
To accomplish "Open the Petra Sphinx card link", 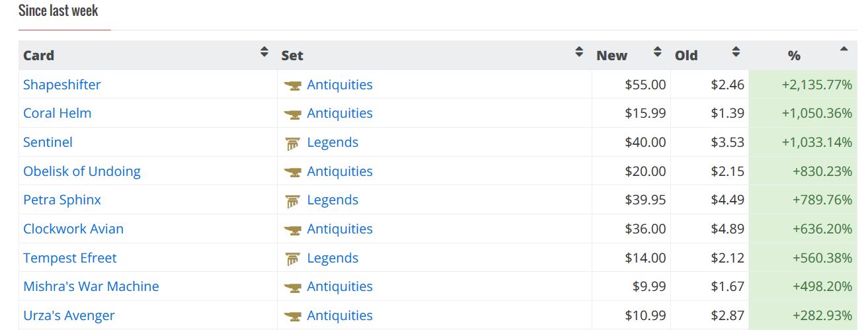I will (x=62, y=200).
